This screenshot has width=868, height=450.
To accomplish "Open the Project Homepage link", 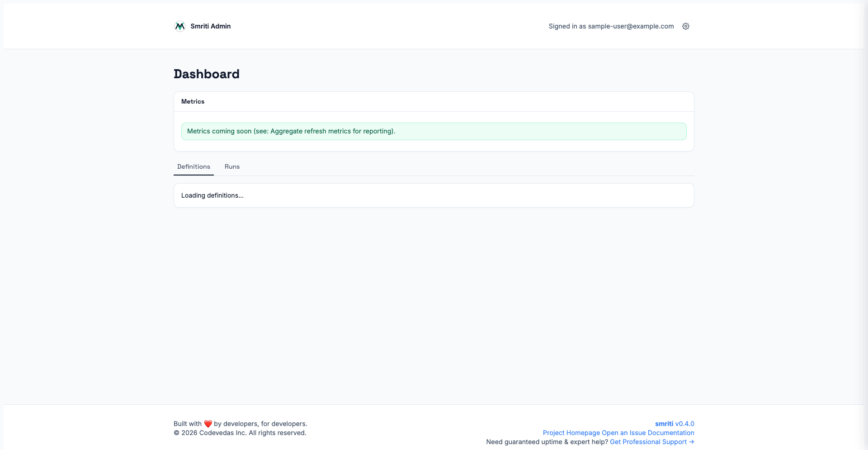I will (x=571, y=433).
